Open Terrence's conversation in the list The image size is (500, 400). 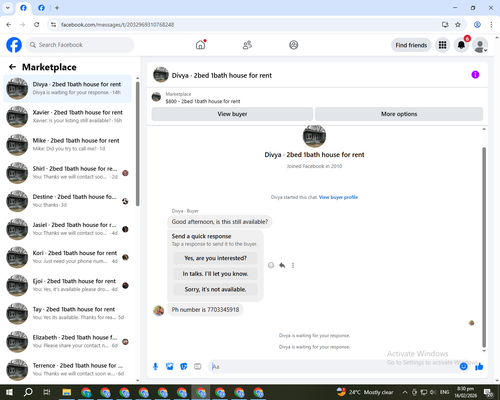[x=67, y=369]
